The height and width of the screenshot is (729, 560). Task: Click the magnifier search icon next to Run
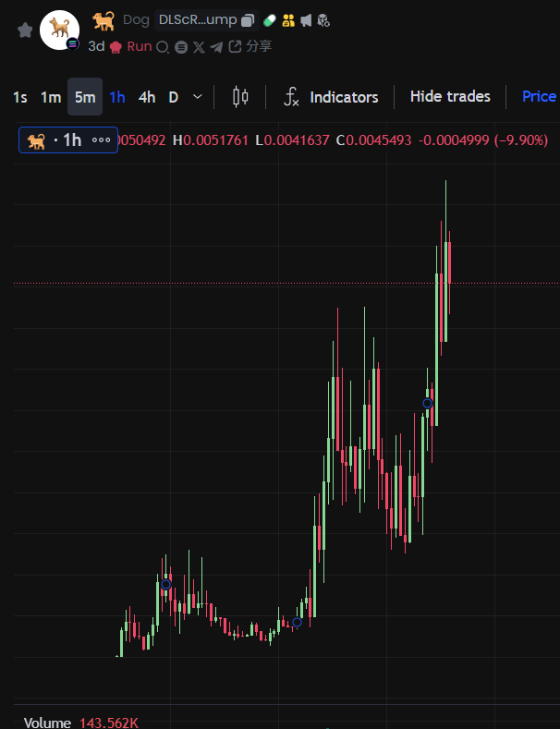163,47
